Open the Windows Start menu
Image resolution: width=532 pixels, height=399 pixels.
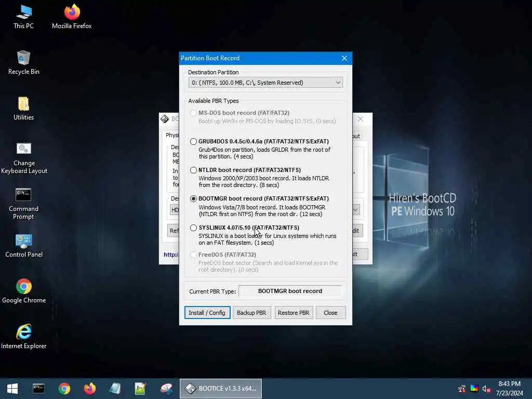[12, 389]
